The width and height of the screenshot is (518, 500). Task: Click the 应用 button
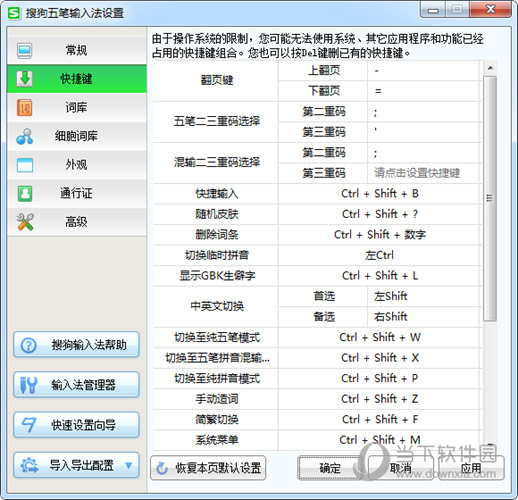[x=471, y=468]
